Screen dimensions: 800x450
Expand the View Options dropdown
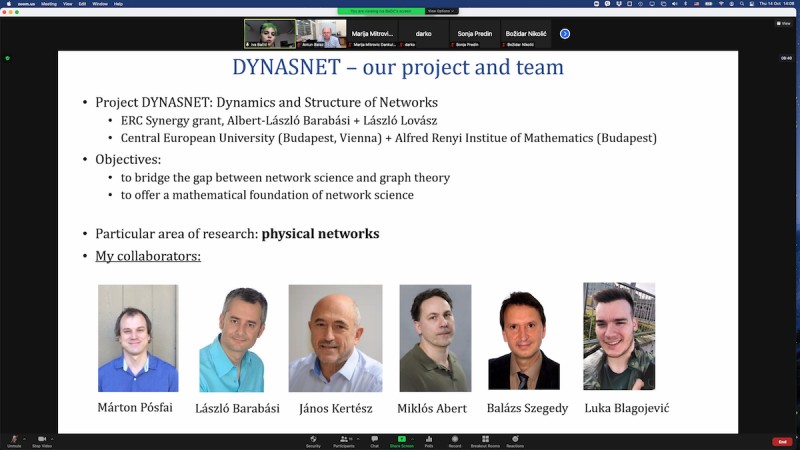click(442, 11)
